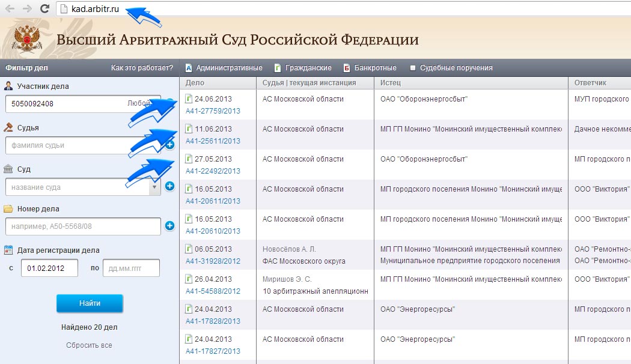Click the Высший Арбитражный Суд site title
Viewport: 631px width, 364px height.
(237, 40)
